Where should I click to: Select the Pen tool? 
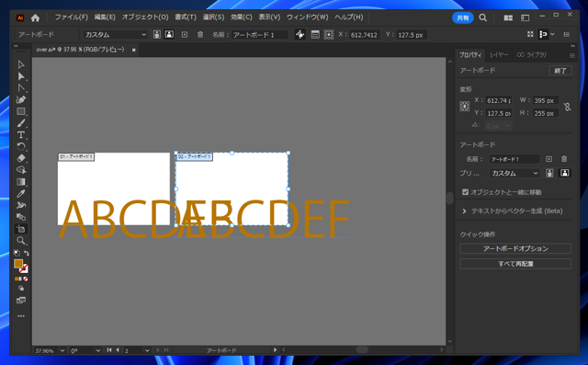click(x=21, y=100)
